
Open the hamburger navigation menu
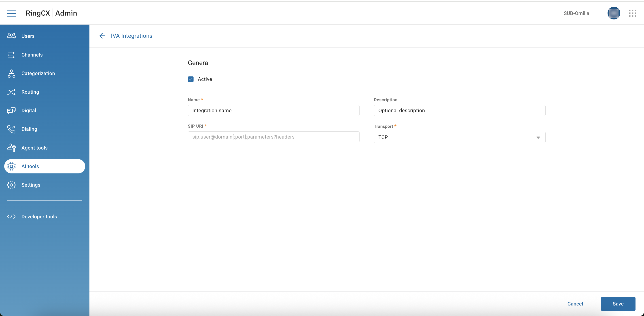click(11, 13)
